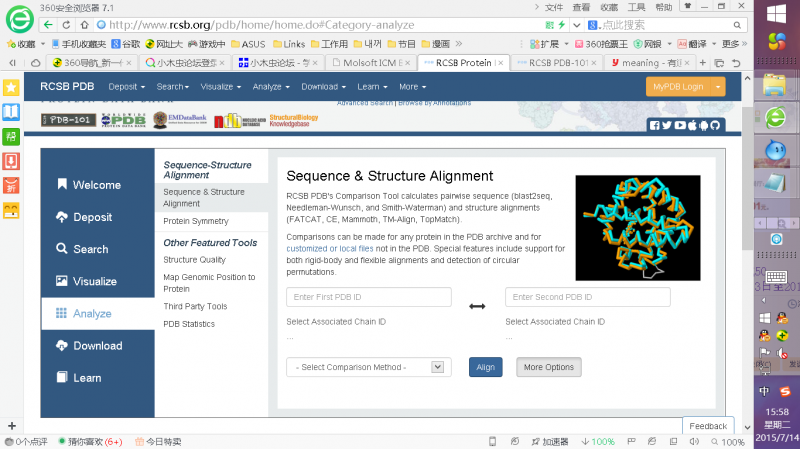Open the blue book reading sidebar icon
The width and height of the screenshot is (800, 449).
(x=11, y=112)
